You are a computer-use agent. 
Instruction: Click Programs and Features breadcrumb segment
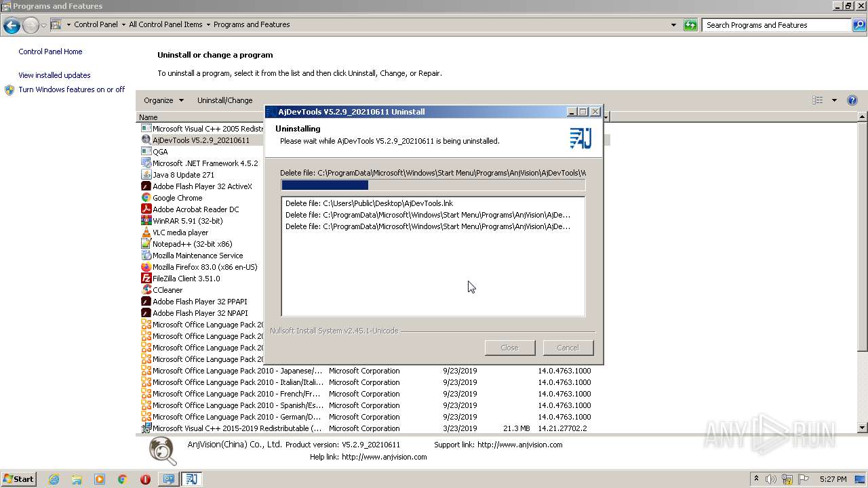pyautogui.click(x=252, y=24)
